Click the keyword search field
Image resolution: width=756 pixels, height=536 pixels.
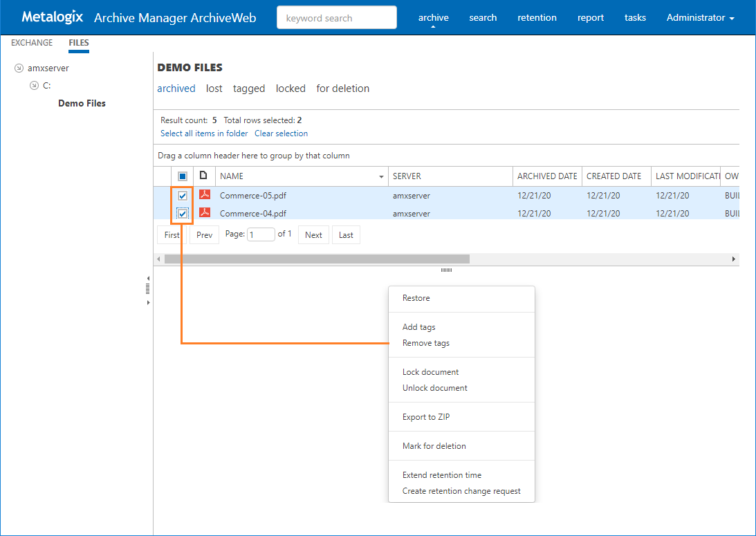click(x=337, y=18)
